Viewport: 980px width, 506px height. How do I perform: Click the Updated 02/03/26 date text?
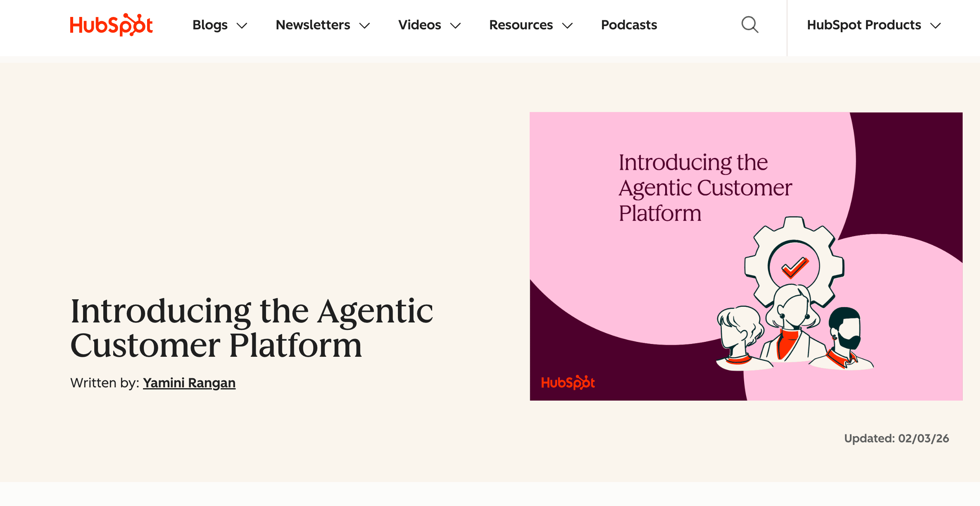point(896,438)
